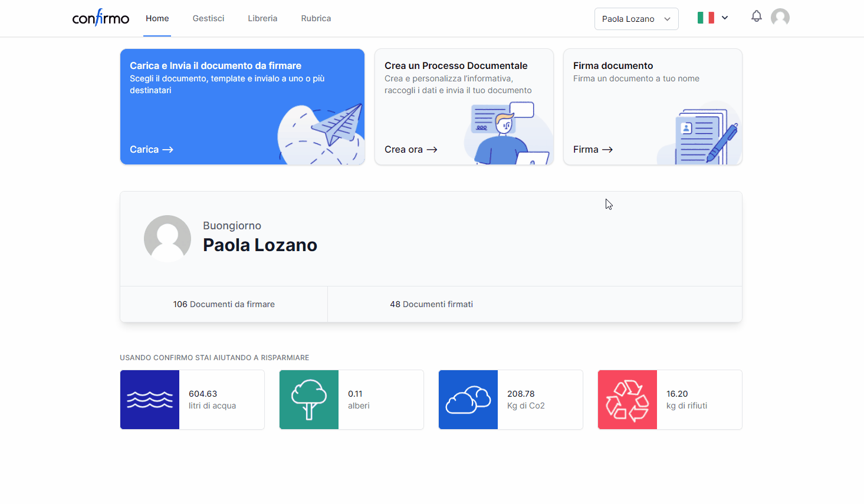
Task: Click the Italian flag icon
Action: pyautogui.click(x=705, y=18)
